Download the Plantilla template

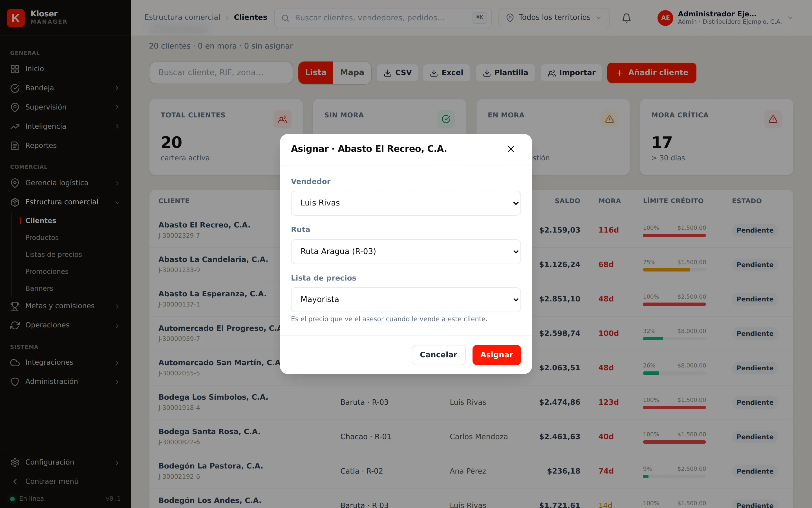tap(505, 73)
